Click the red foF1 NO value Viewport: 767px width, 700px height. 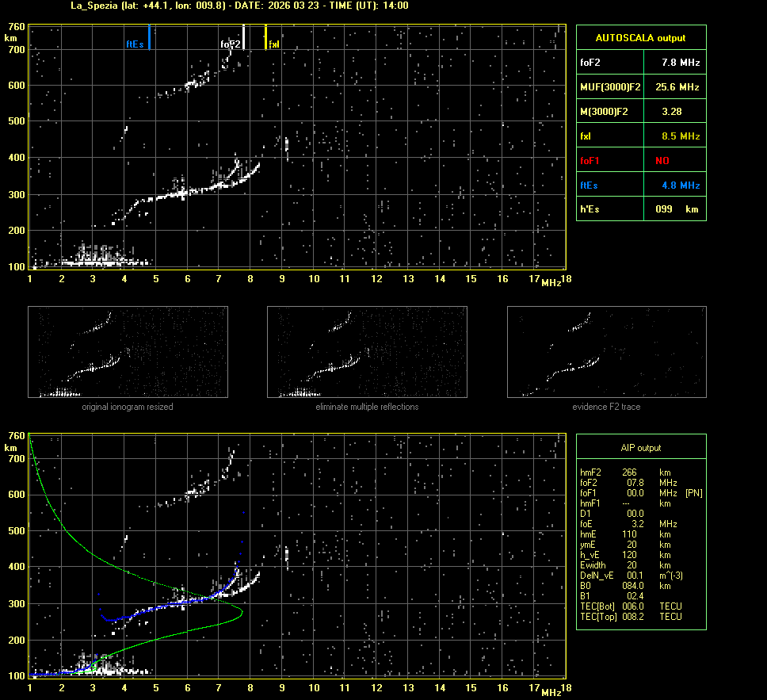[x=662, y=161]
